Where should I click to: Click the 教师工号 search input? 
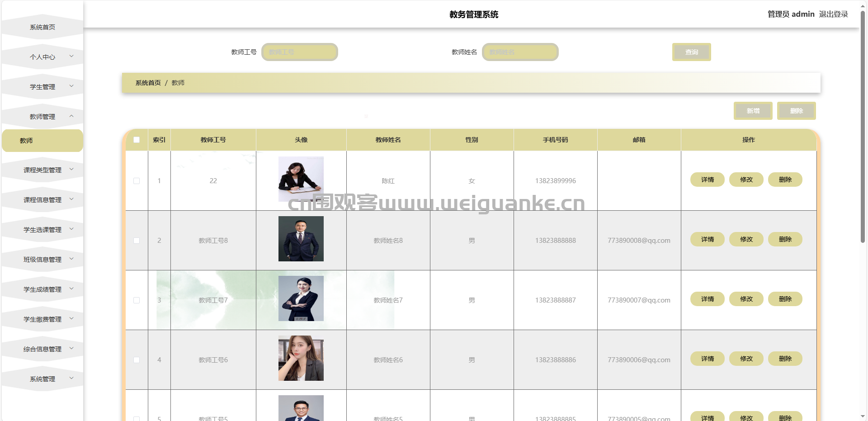point(300,52)
